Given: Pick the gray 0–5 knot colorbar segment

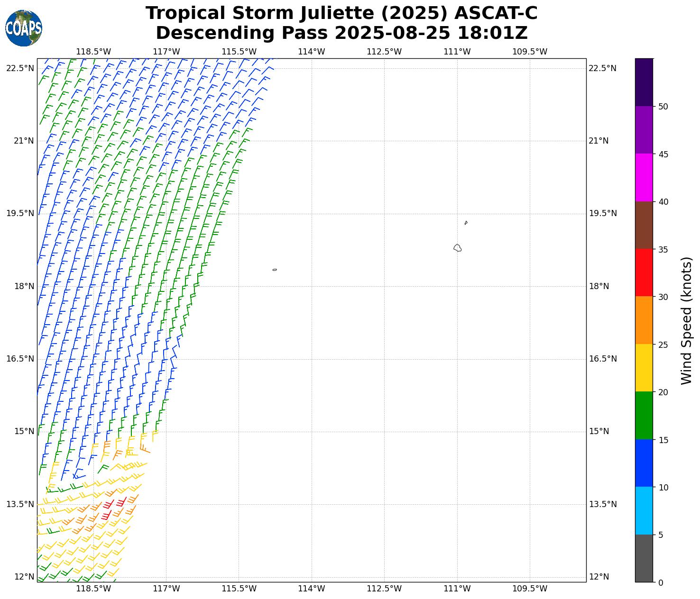Looking at the screenshot, I should click(x=644, y=558).
